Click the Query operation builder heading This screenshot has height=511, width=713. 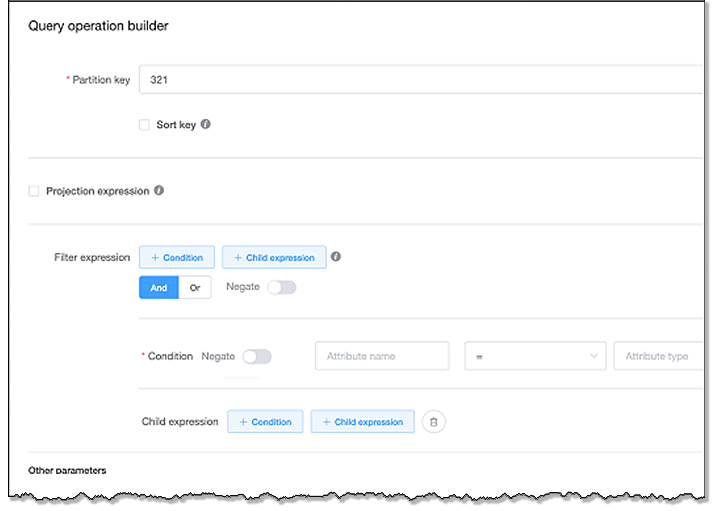tap(98, 26)
